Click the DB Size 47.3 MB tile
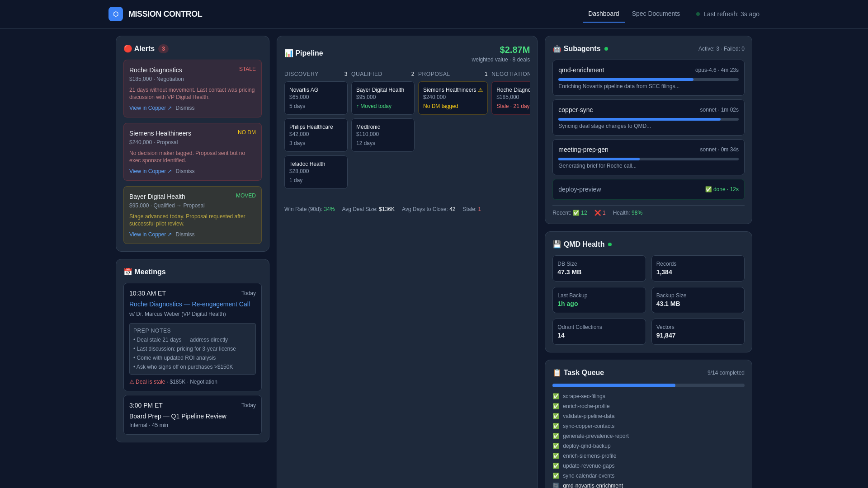The image size is (868, 488). click(x=599, y=268)
